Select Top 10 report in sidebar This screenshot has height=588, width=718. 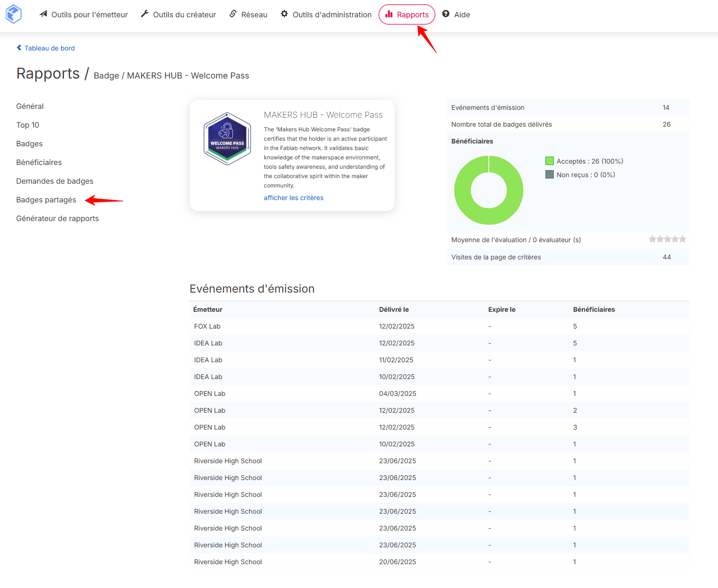28,125
